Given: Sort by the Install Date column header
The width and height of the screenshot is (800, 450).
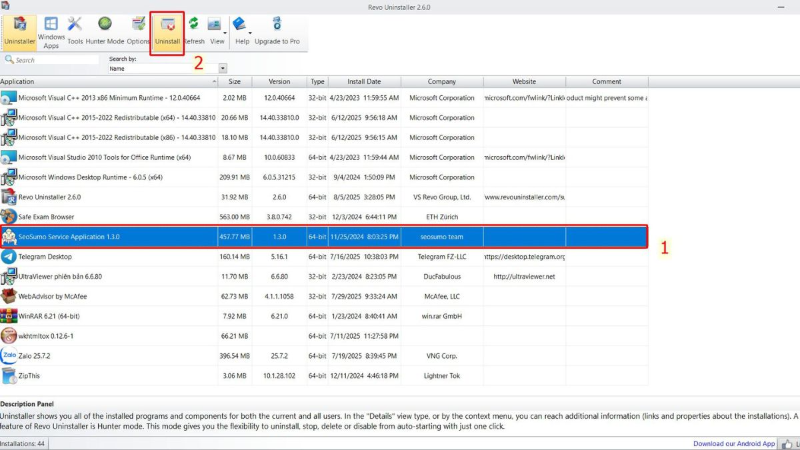Looking at the screenshot, I should click(364, 82).
